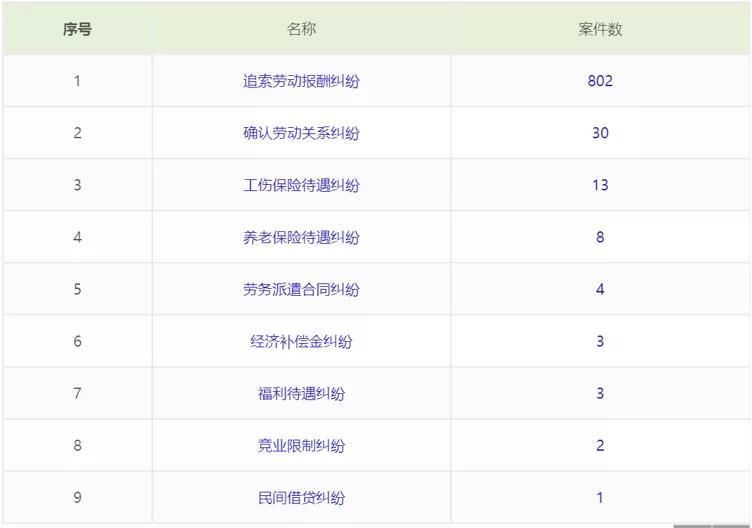Click case count 3 for 福利待遇纠纷
752x528 pixels.
[x=600, y=393]
